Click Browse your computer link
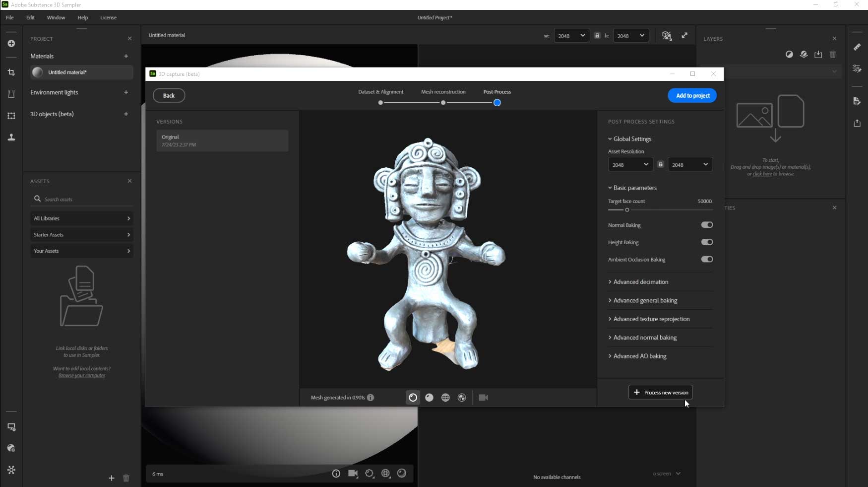The height and width of the screenshot is (487, 868). pyautogui.click(x=82, y=376)
